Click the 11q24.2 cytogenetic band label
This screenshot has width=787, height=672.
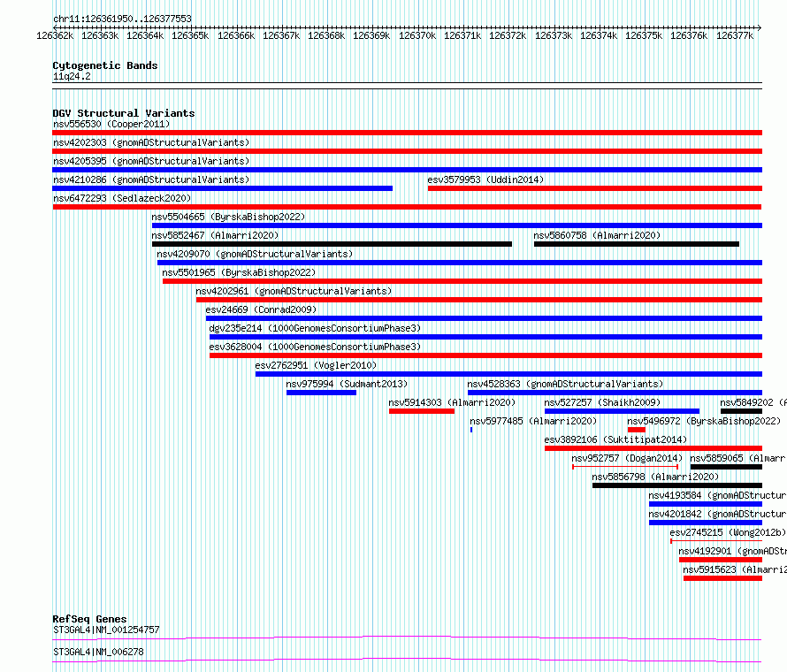pos(72,76)
